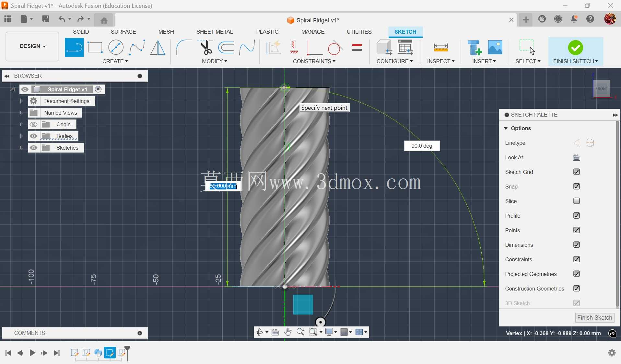Click the Insert Canvas image icon
The height and width of the screenshot is (364, 621).
pos(495,47)
